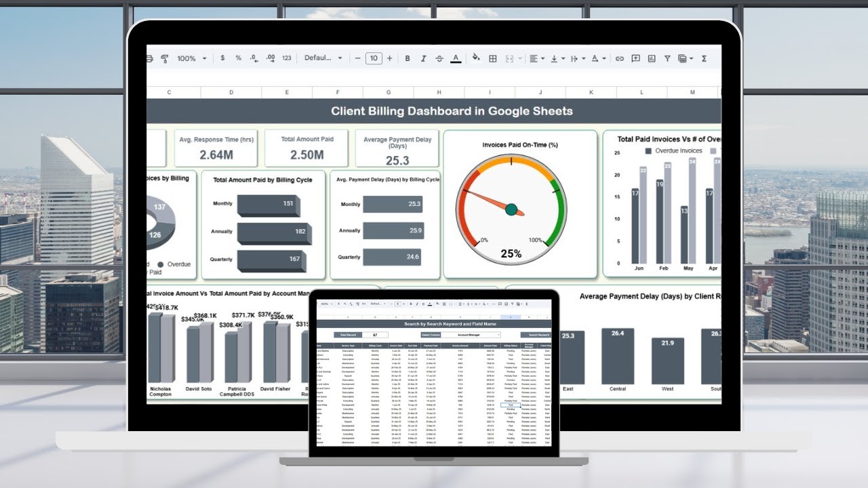Click the Search Keyword button on the tablet
868x488 pixels.
(x=536, y=335)
